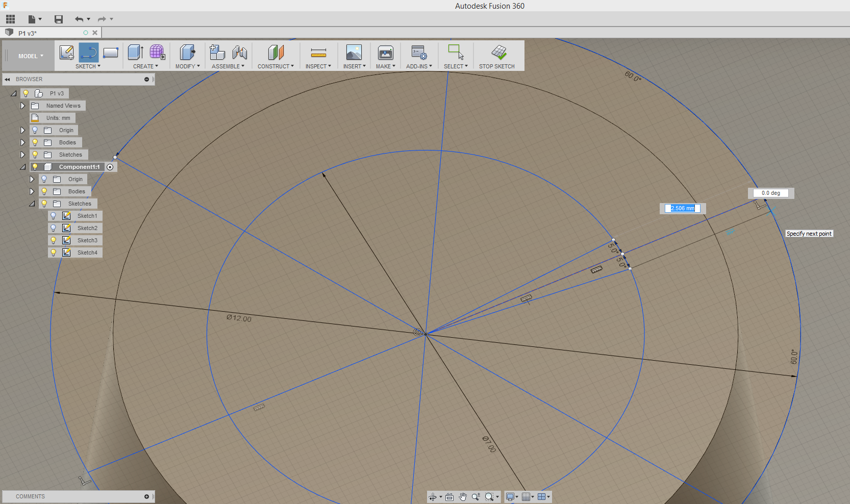Collapse the Sketches folder under Component1:1
This screenshot has width=850, height=504.
[32, 204]
